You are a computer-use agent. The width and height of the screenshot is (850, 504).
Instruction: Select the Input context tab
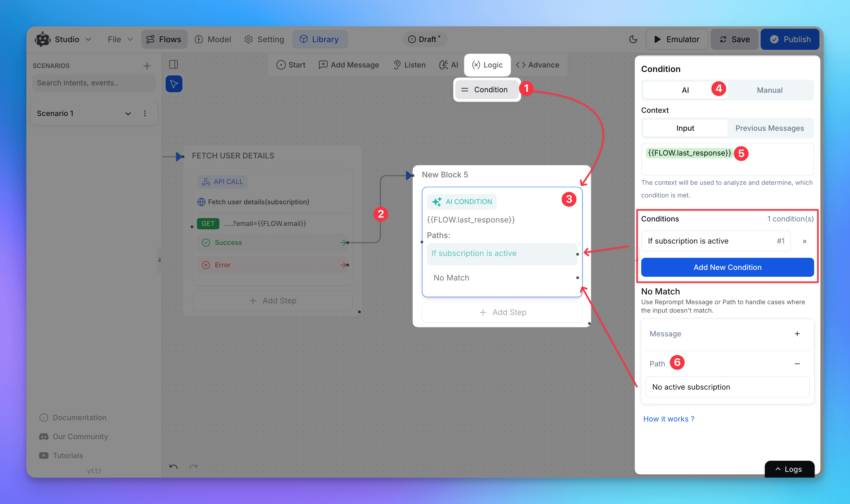point(685,128)
